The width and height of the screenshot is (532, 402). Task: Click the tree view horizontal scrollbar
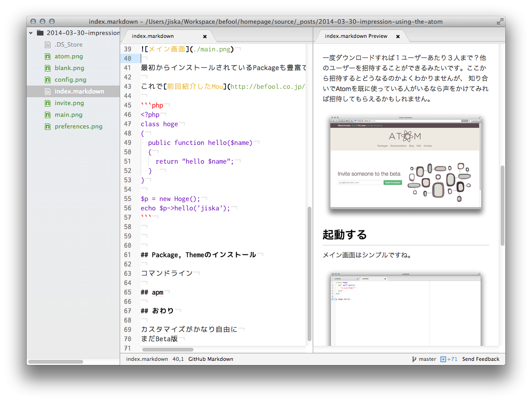tap(55, 362)
